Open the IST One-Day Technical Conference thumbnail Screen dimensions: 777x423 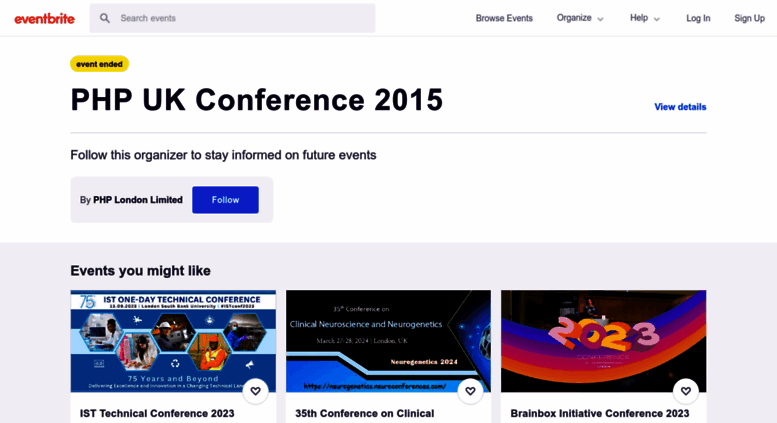pyautogui.click(x=173, y=341)
